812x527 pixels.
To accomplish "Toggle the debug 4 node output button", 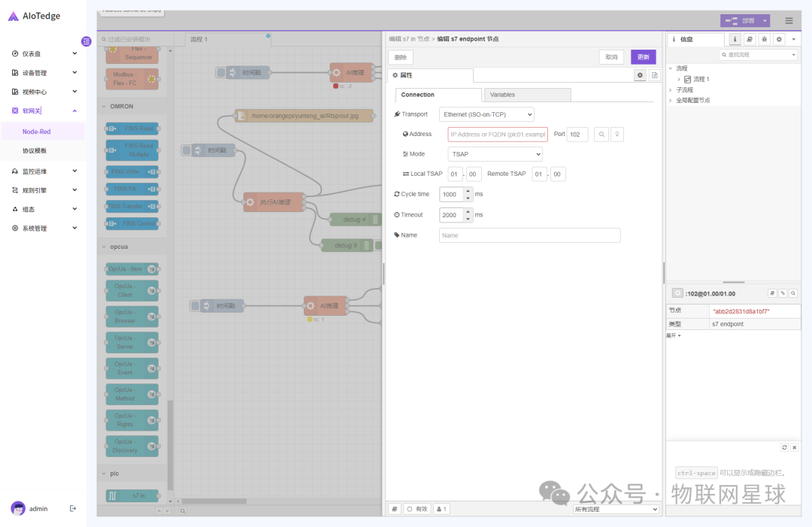I will coord(375,220).
